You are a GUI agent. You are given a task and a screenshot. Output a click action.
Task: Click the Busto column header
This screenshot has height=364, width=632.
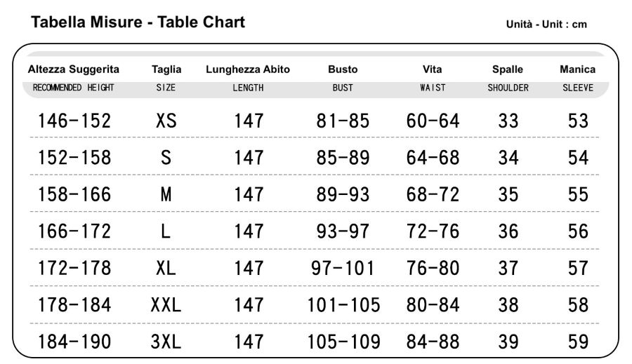pos(343,69)
